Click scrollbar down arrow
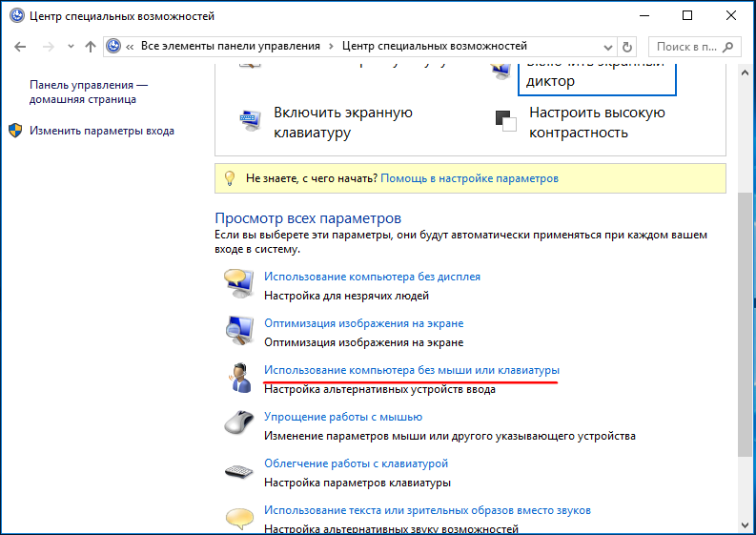This screenshot has height=535, width=756. (x=746, y=525)
